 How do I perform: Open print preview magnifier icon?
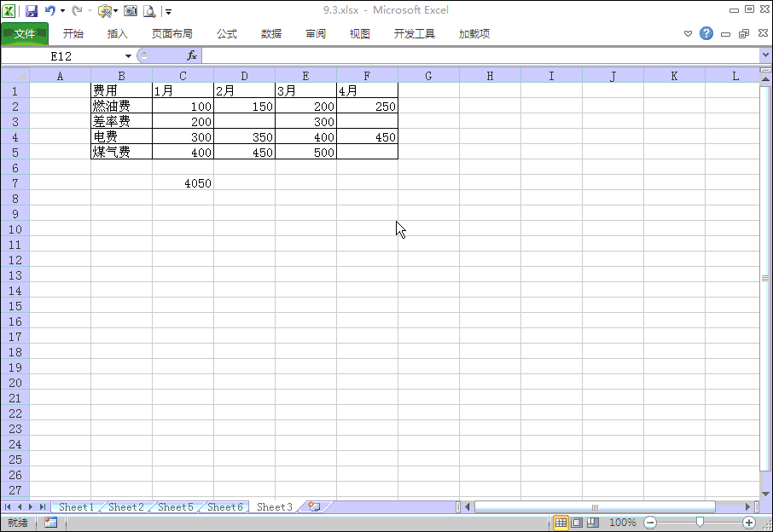pos(149,11)
